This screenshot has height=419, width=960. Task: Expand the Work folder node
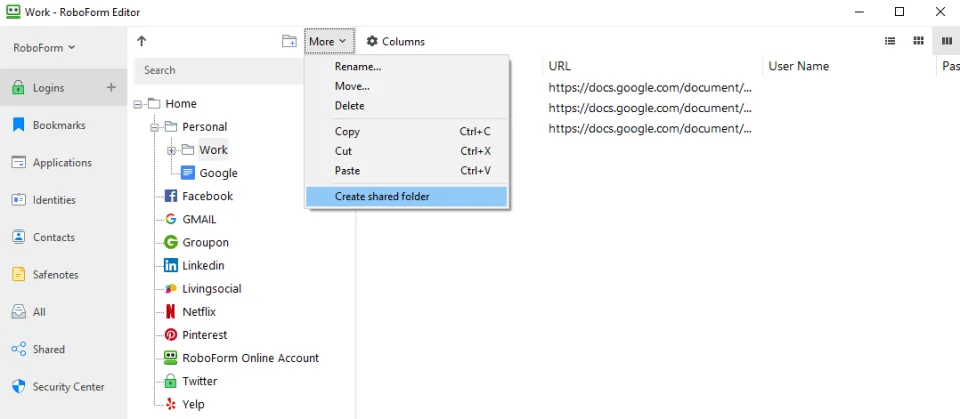[x=171, y=151]
